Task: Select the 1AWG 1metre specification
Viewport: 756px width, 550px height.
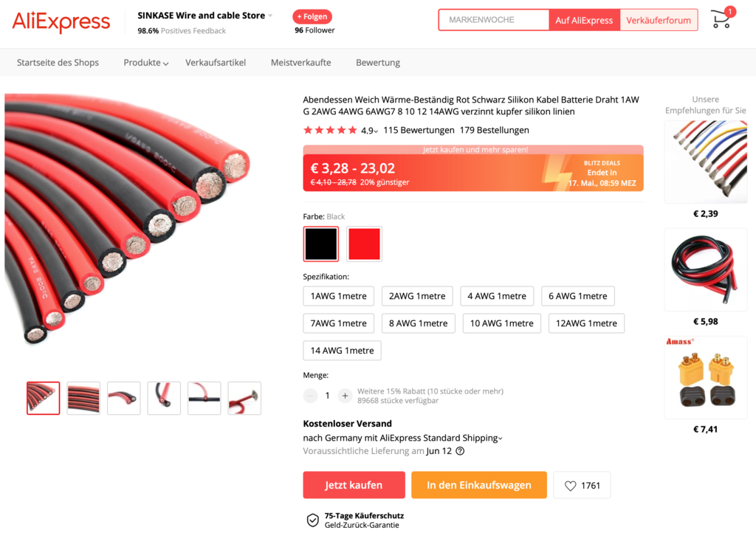Action: (x=338, y=296)
